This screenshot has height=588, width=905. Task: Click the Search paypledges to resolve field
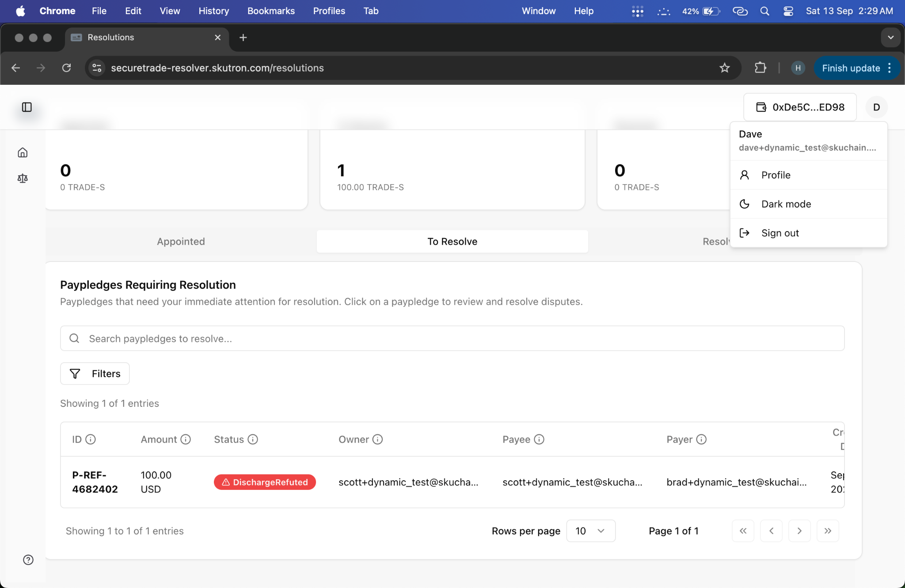click(x=452, y=338)
